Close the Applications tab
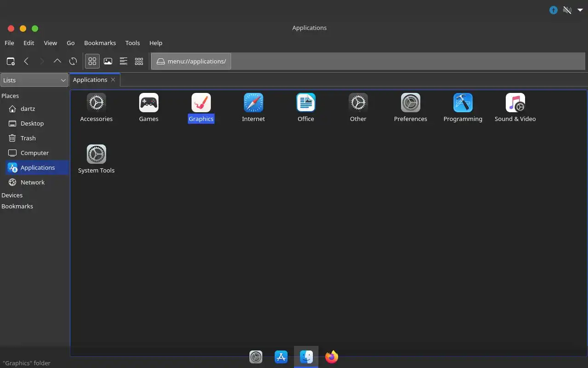This screenshot has width=588, height=368. (x=113, y=80)
